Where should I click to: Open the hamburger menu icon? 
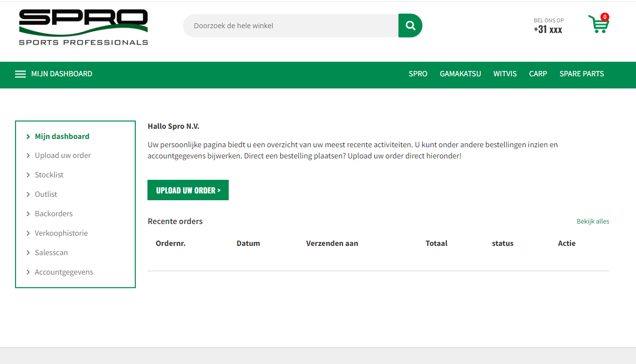pos(20,74)
